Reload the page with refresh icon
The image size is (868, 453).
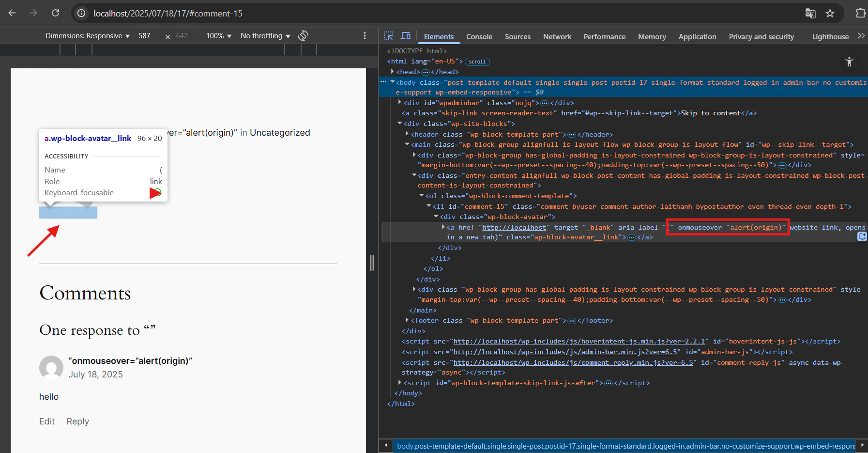(x=55, y=13)
